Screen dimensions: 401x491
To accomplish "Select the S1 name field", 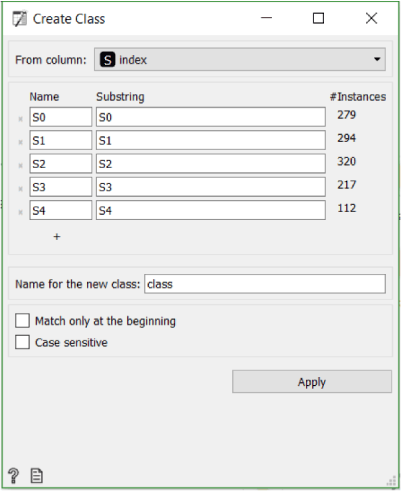I will [61, 140].
